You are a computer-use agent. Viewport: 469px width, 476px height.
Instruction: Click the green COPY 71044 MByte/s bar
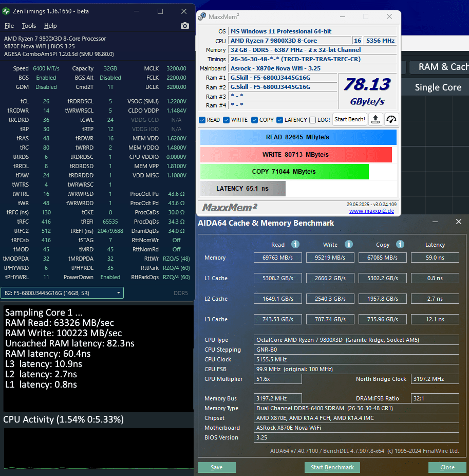click(x=284, y=172)
